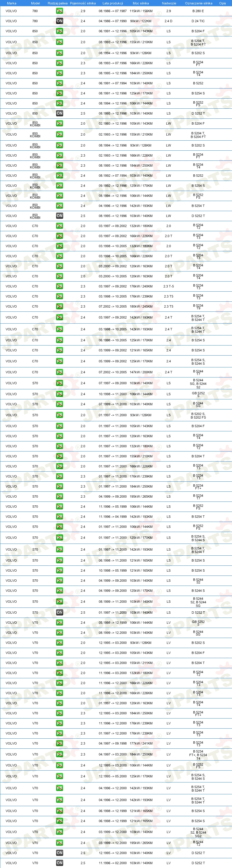The image size is (232, 868).
Task: Click the PB icon in the S70 195kW / 265KM row
Action: click(x=59, y=496)
